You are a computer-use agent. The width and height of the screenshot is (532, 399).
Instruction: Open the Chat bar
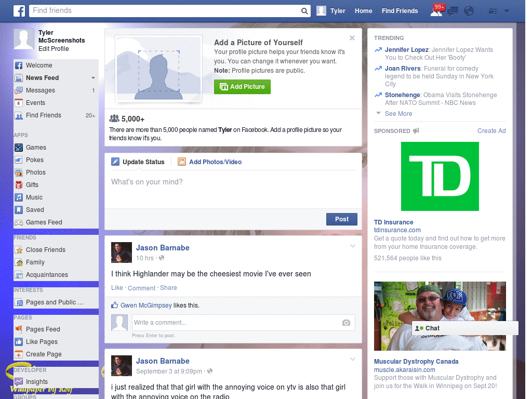(465, 328)
